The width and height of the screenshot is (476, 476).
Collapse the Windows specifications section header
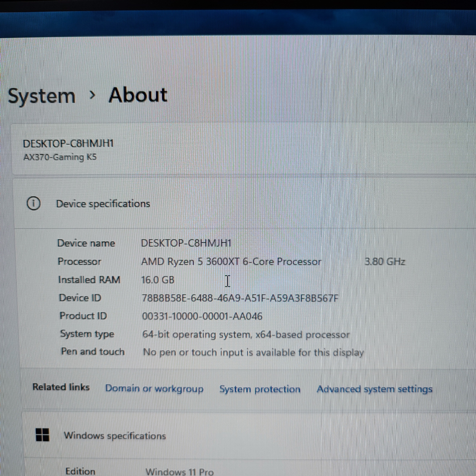115,436
